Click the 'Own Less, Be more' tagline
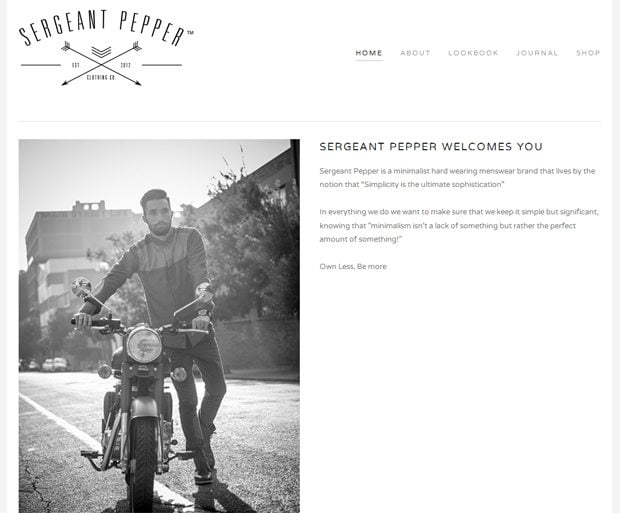 [353, 267]
